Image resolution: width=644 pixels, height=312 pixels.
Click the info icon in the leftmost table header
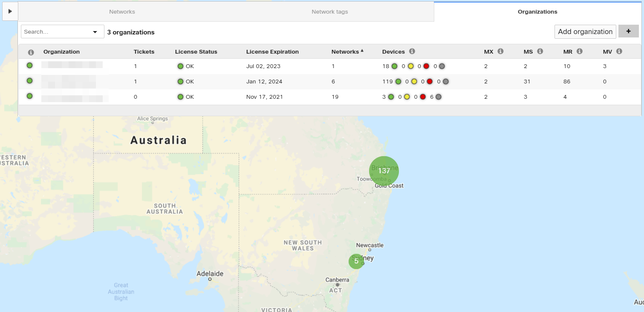click(x=31, y=52)
